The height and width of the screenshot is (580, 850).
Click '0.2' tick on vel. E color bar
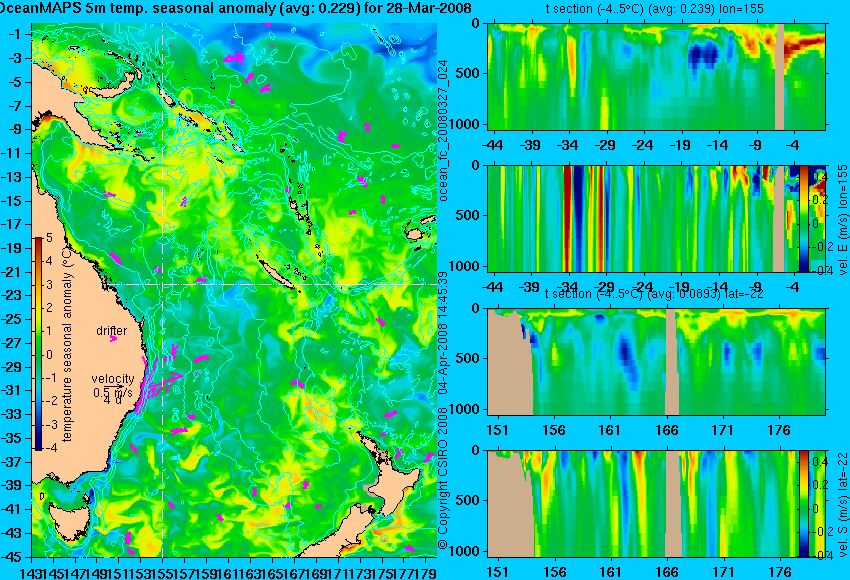pyautogui.click(x=819, y=199)
